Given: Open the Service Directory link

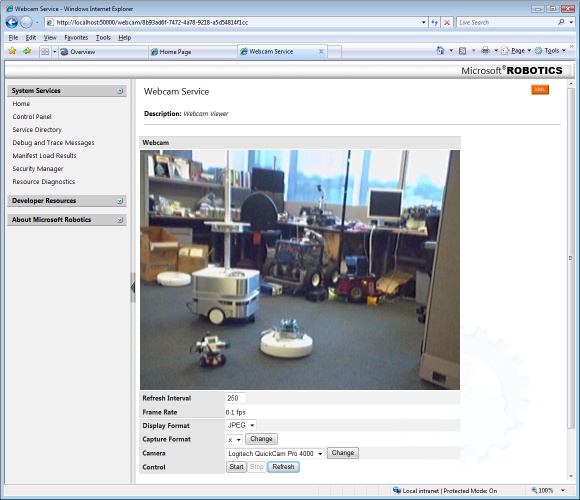Looking at the screenshot, I should [37, 130].
